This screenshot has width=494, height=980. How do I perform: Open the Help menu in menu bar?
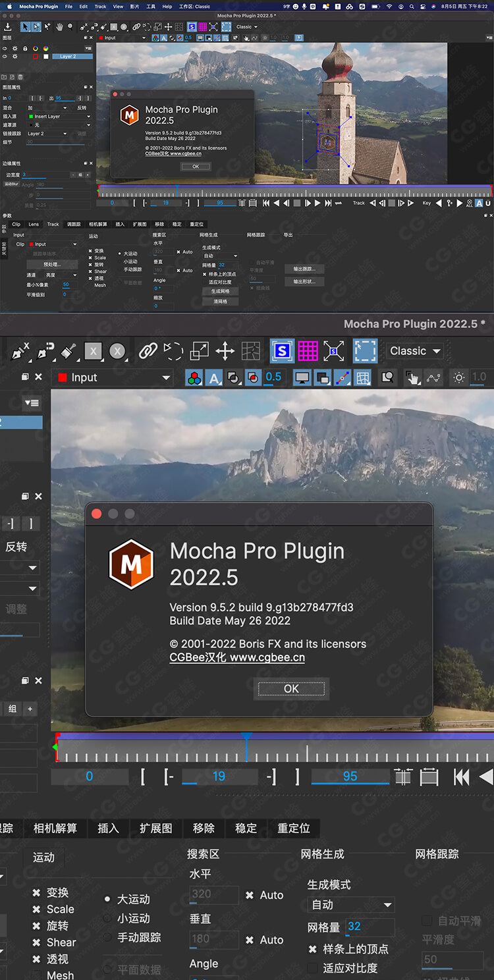coord(167,6)
